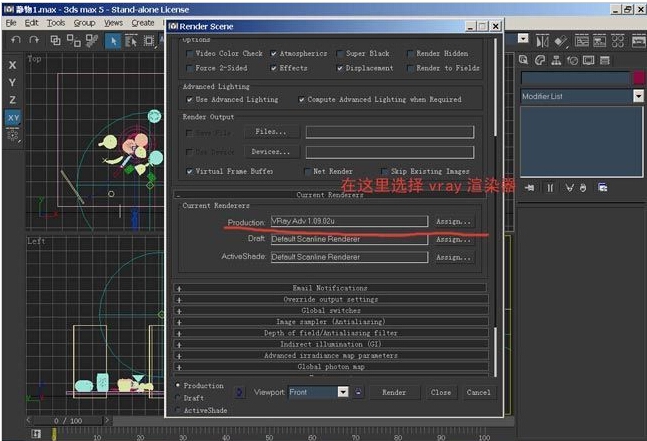Activate the Select Object arrow tool
This screenshot has width=647, height=441.
tap(113, 41)
